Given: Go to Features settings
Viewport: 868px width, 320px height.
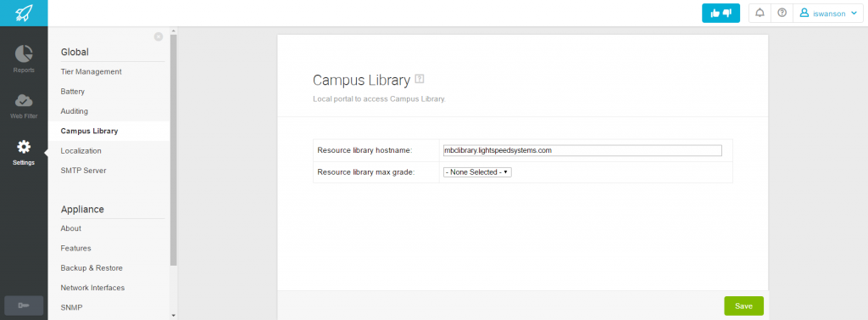Looking at the screenshot, I should [75, 249].
